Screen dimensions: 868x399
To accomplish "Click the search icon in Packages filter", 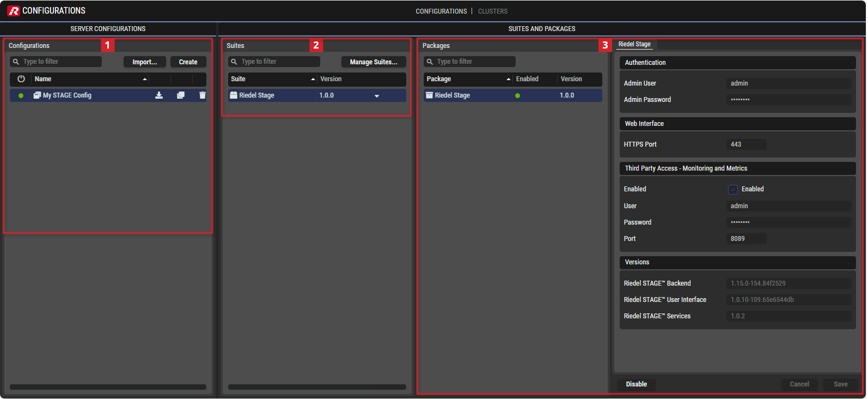I will point(430,62).
